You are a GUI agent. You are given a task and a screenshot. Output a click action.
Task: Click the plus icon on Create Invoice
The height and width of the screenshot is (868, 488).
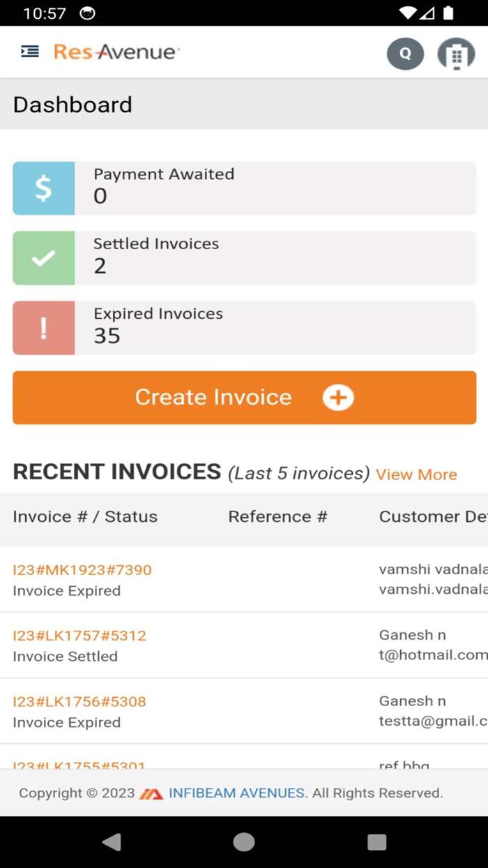337,397
